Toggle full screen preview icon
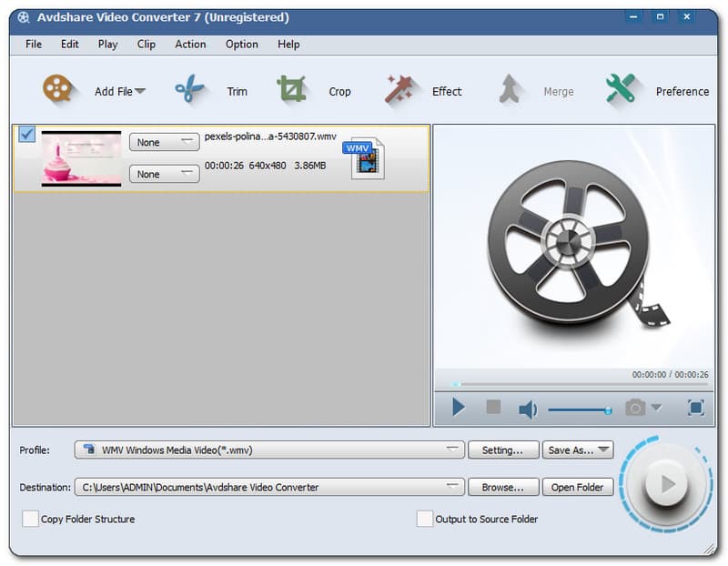 coord(695,408)
